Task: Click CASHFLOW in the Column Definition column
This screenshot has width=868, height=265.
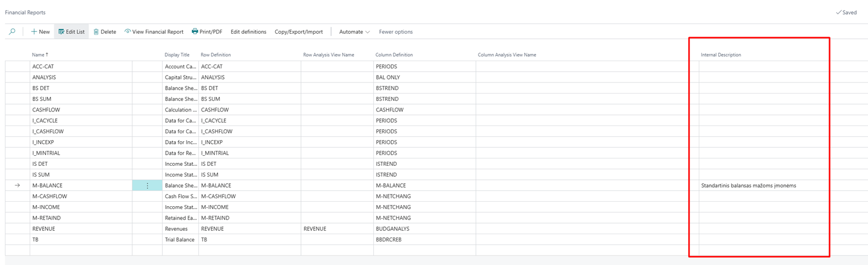Action: tap(425, 110)
